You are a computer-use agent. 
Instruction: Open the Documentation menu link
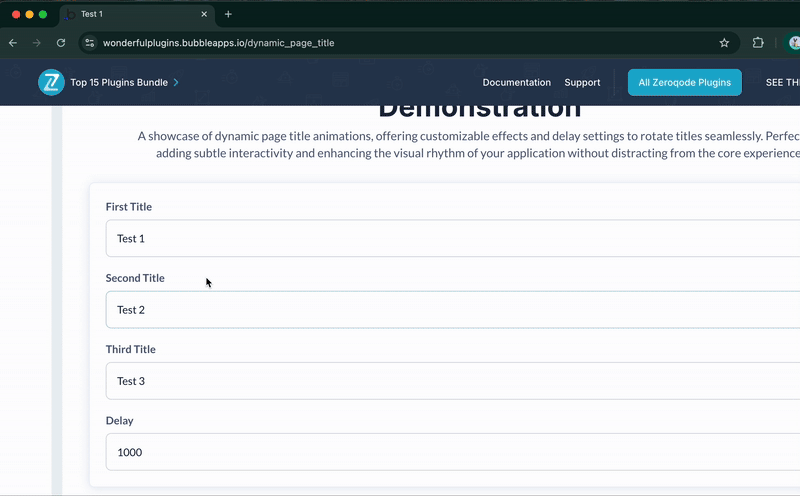(516, 83)
